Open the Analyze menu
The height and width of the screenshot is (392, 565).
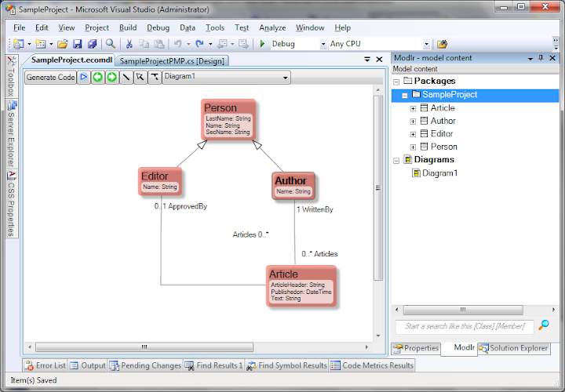point(272,27)
